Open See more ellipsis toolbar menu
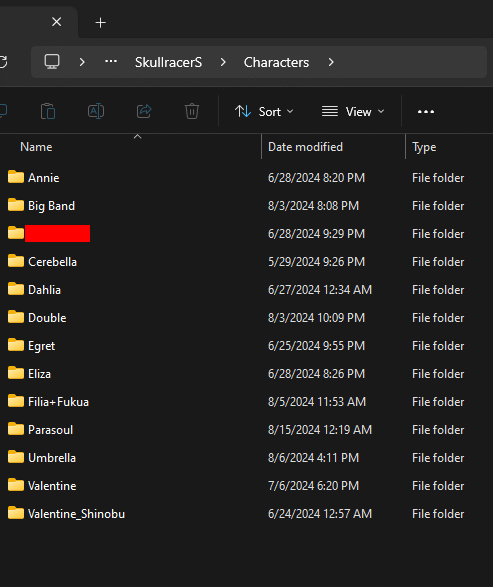This screenshot has width=493, height=587. (426, 112)
